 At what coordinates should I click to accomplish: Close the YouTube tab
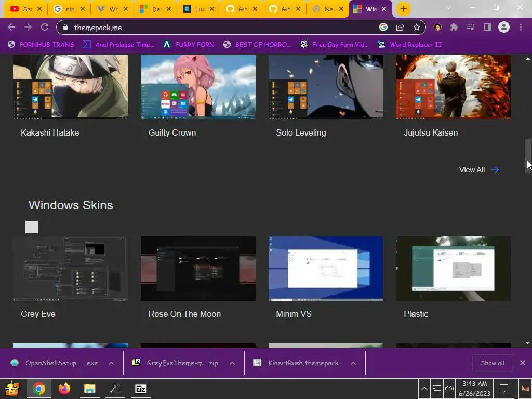coord(39,9)
